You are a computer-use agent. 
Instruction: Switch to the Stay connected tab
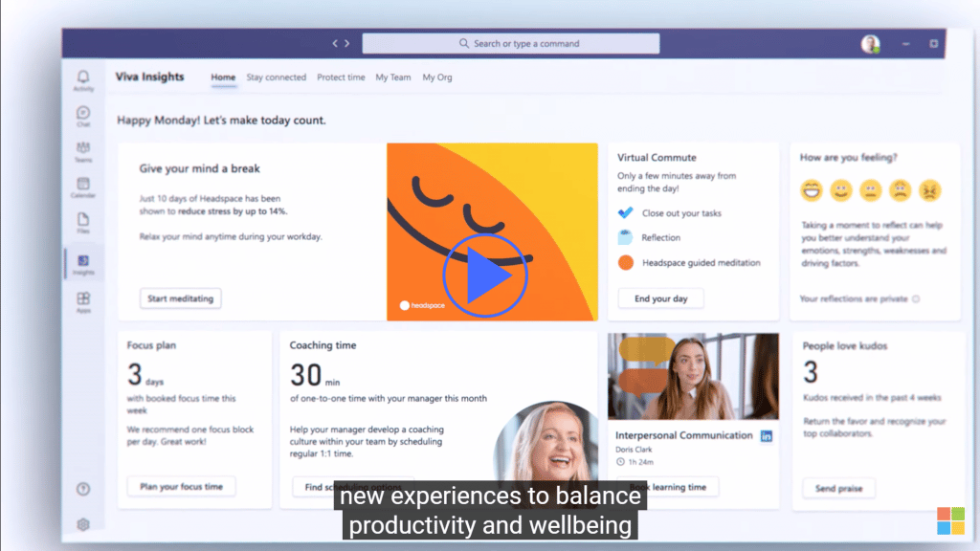277,77
